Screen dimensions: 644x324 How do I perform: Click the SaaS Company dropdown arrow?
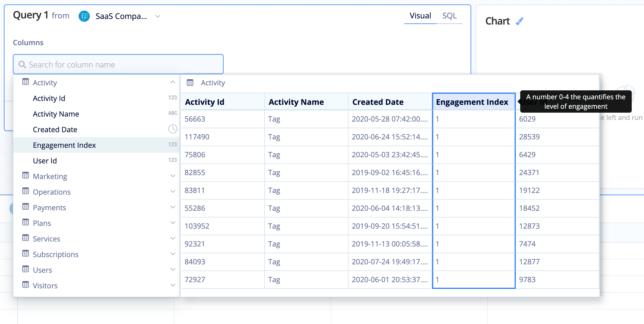(x=158, y=16)
